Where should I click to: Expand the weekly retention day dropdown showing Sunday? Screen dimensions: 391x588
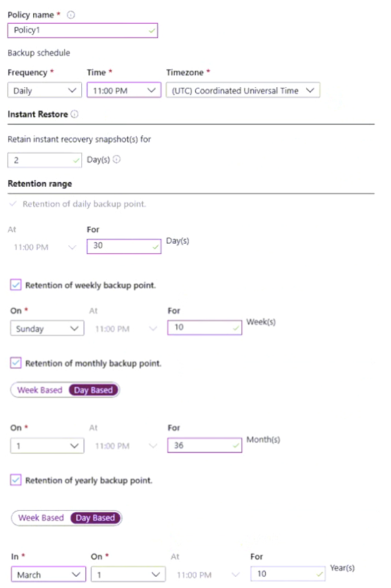click(x=47, y=328)
